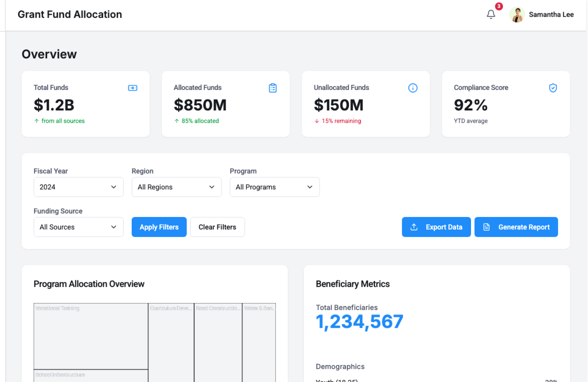Open the Fiscal Year dropdown
588x382 pixels.
[78, 187]
